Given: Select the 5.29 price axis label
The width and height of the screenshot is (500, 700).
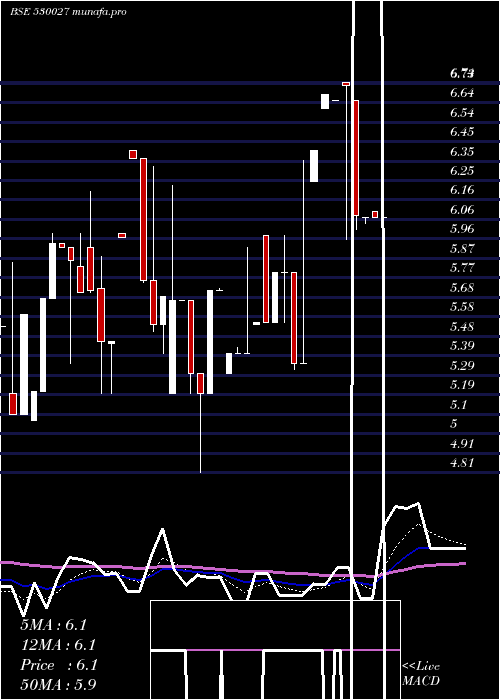Looking at the screenshot, I should [x=462, y=365].
